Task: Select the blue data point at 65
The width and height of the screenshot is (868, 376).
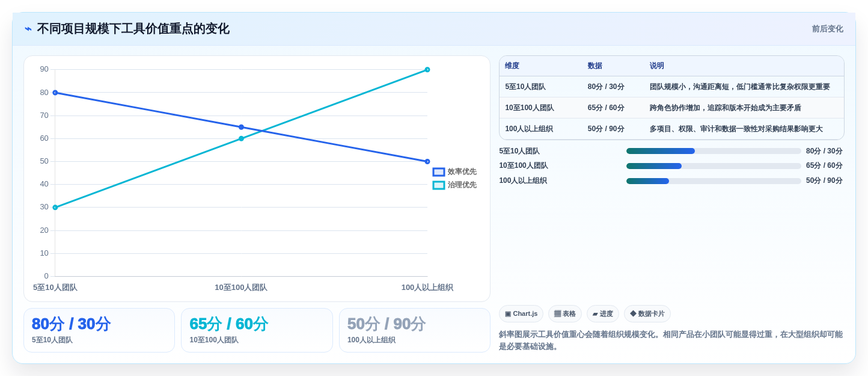Action: [241, 127]
